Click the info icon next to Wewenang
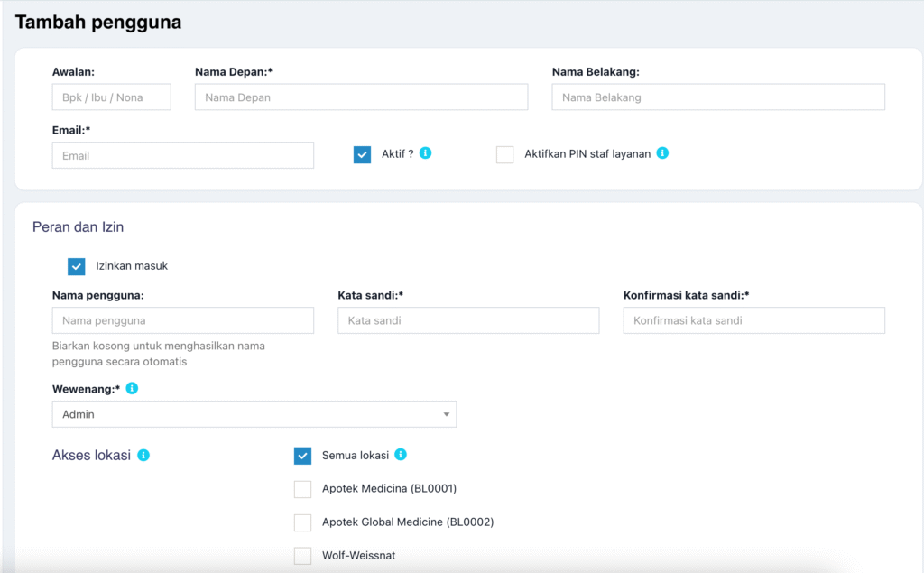 click(x=133, y=388)
